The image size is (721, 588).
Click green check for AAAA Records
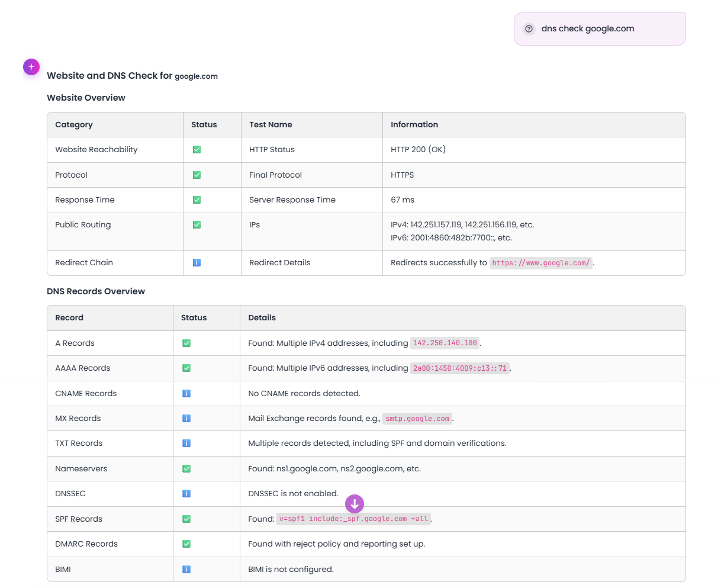click(186, 368)
